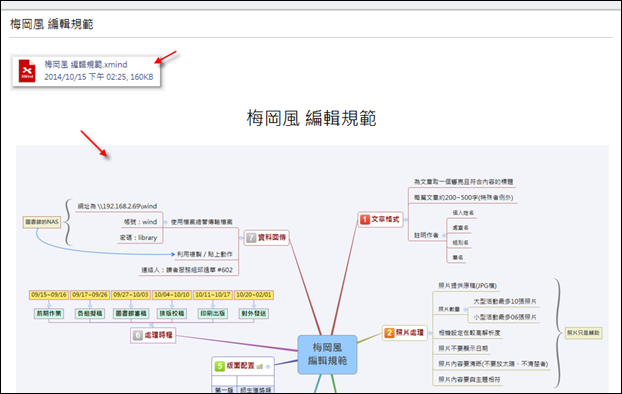Click the 密碼 : library subtopic
The image size is (622, 394).
[138, 238]
